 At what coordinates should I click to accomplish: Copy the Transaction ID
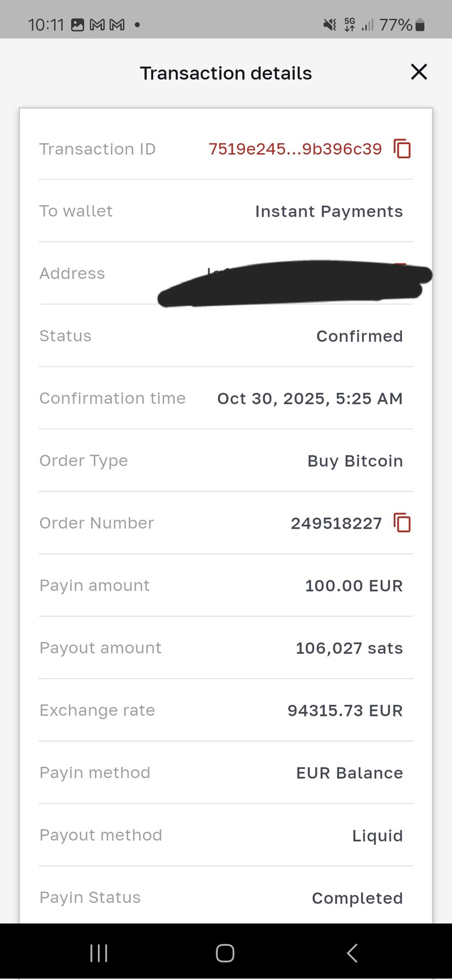pos(402,149)
